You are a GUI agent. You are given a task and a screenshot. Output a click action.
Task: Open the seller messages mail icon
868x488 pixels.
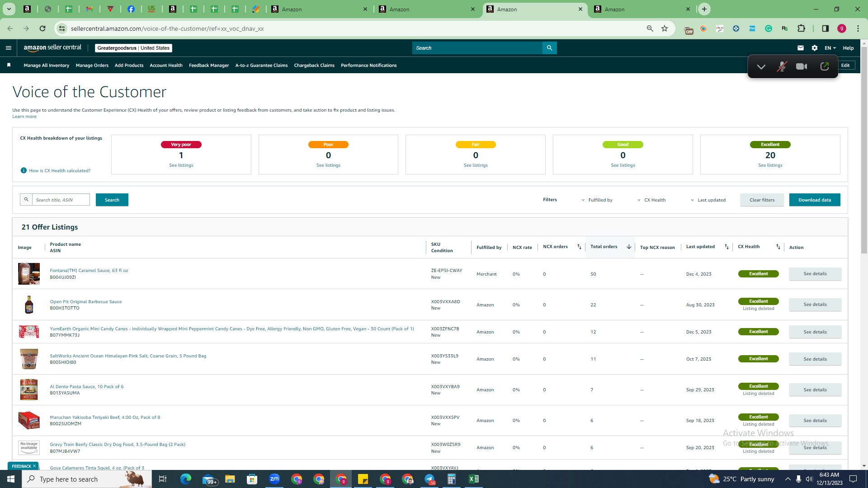[801, 48]
